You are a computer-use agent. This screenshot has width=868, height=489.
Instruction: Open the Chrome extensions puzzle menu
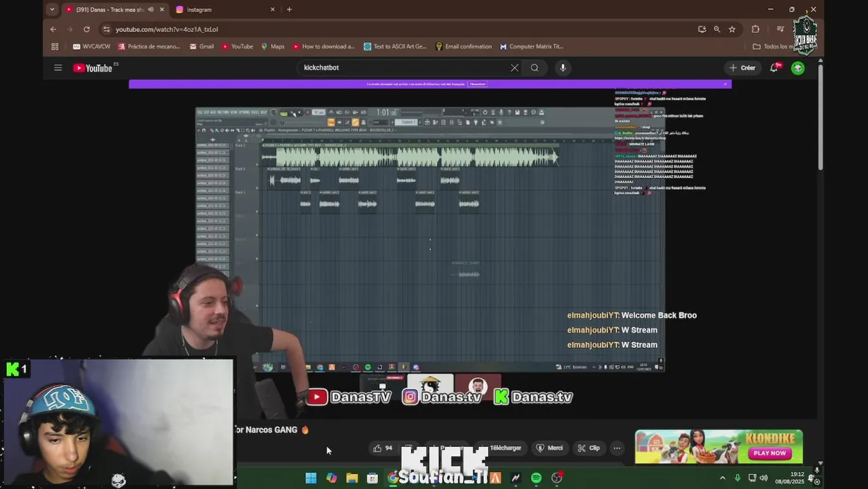click(x=755, y=29)
